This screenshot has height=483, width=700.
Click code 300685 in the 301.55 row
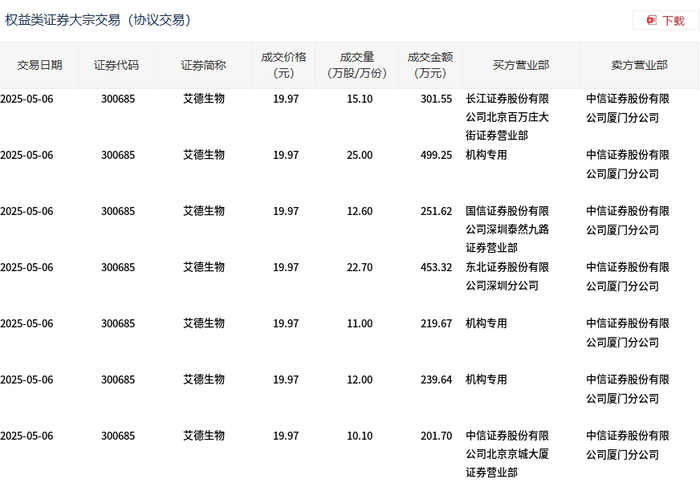tap(118, 99)
